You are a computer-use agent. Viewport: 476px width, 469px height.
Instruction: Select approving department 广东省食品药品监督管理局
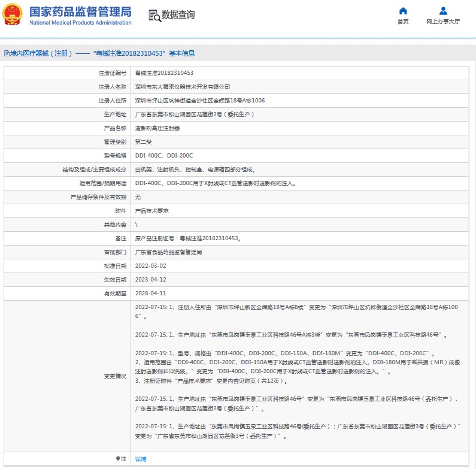pos(168,252)
